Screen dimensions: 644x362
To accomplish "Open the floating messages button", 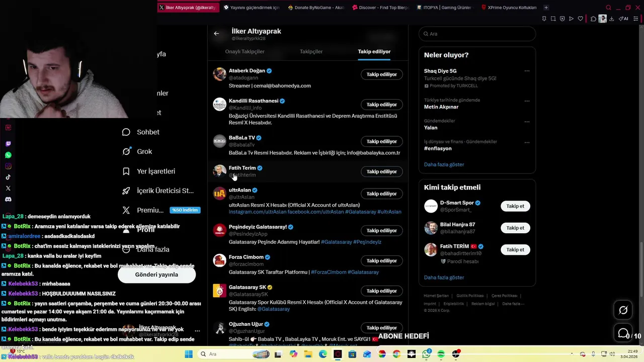I will pos(623,333).
